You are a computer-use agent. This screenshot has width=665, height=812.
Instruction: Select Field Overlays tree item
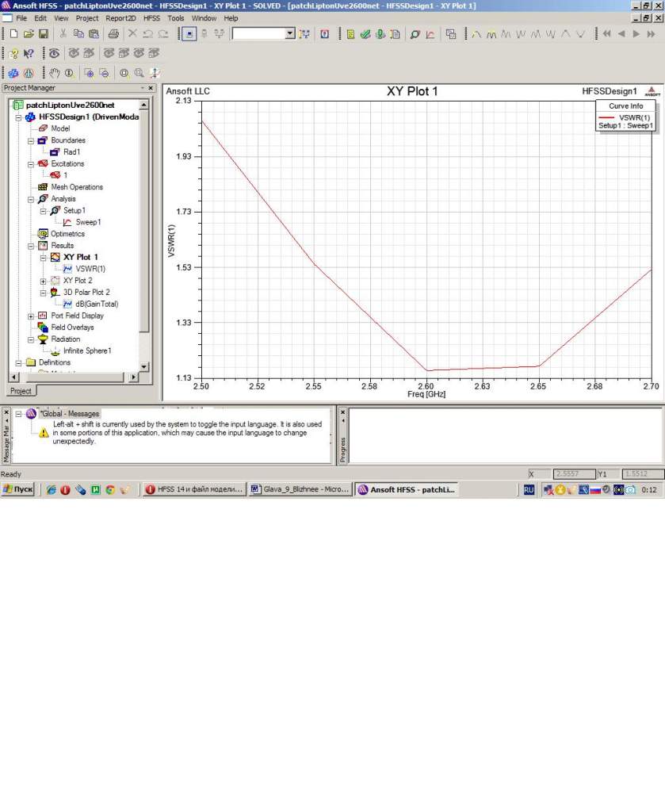(72, 327)
